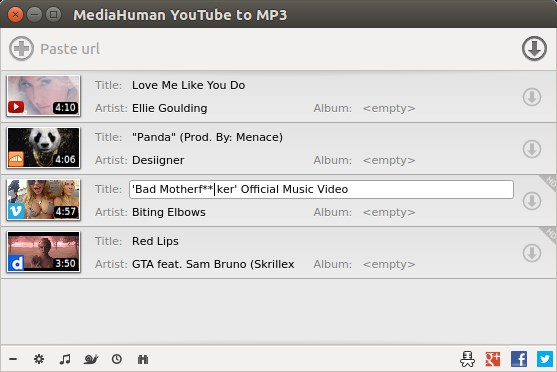Select the artist Biting Elbows
This screenshot has height=372, width=557.
coord(169,212)
